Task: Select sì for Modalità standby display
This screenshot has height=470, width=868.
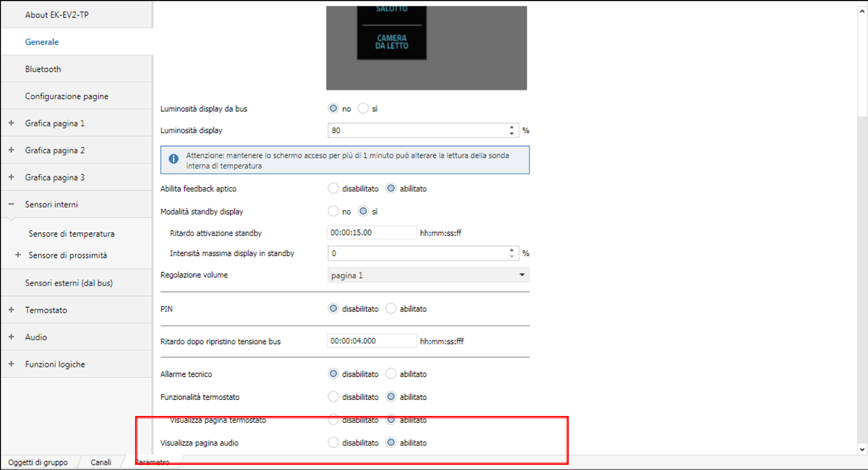Action: [x=363, y=211]
